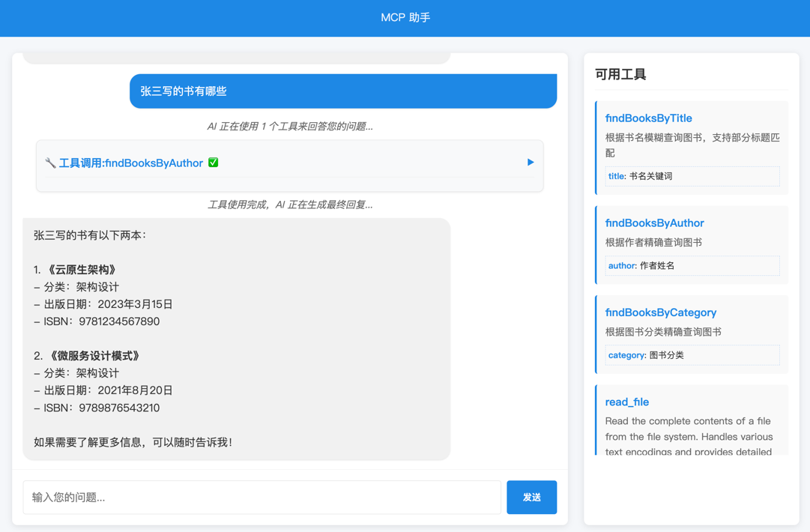810x532 pixels.
Task: Click the reply intro 张三写的书有以下两本
Action: click(x=90, y=235)
